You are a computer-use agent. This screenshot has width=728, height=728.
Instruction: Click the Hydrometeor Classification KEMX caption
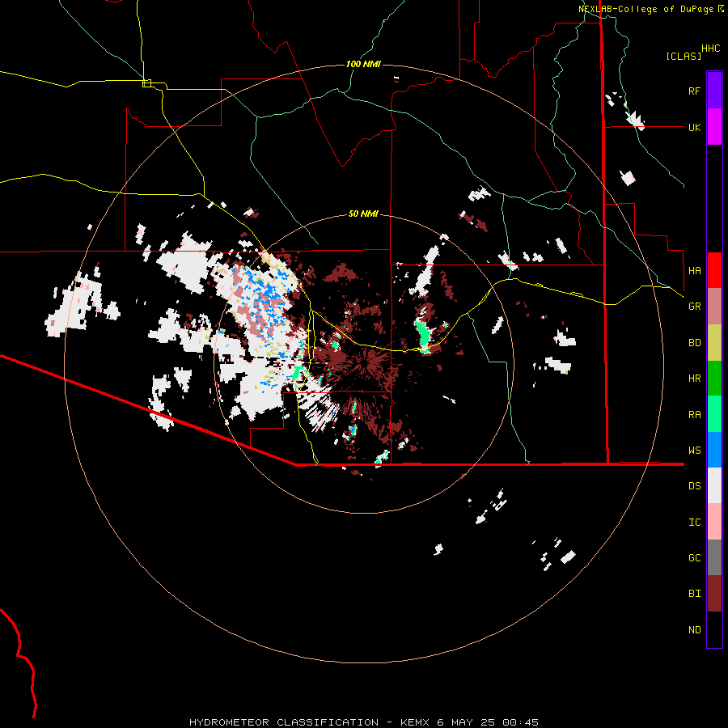click(364, 722)
